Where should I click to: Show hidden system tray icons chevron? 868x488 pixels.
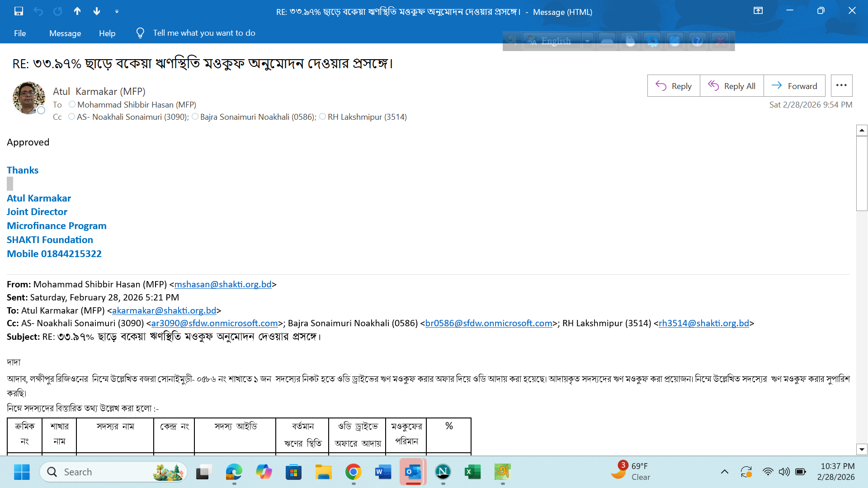(x=724, y=472)
